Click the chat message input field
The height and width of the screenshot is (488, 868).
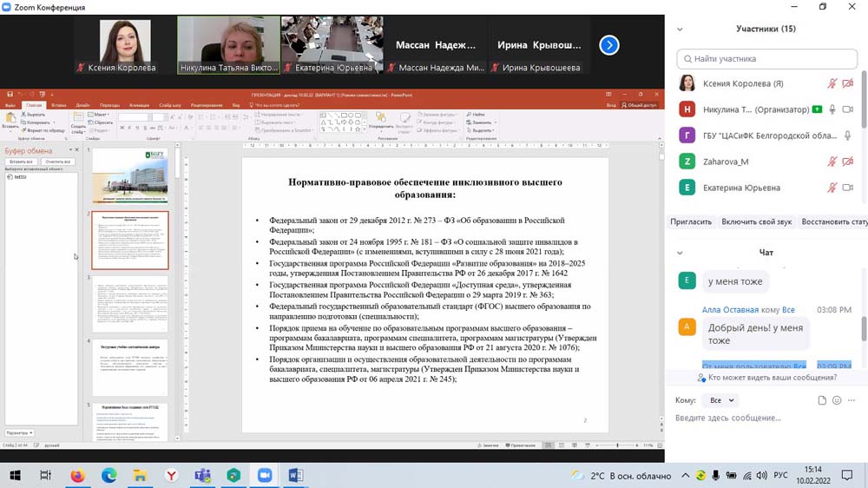(755, 418)
